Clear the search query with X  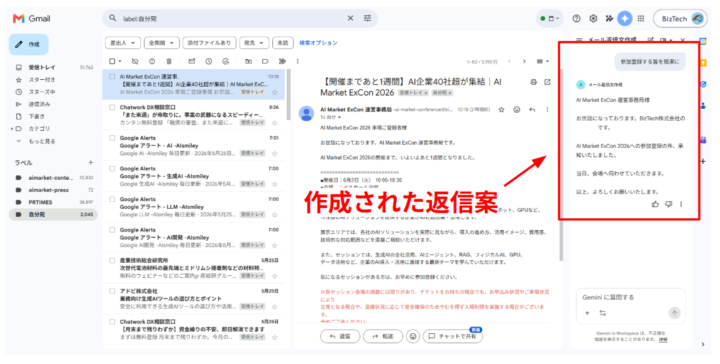350,18
